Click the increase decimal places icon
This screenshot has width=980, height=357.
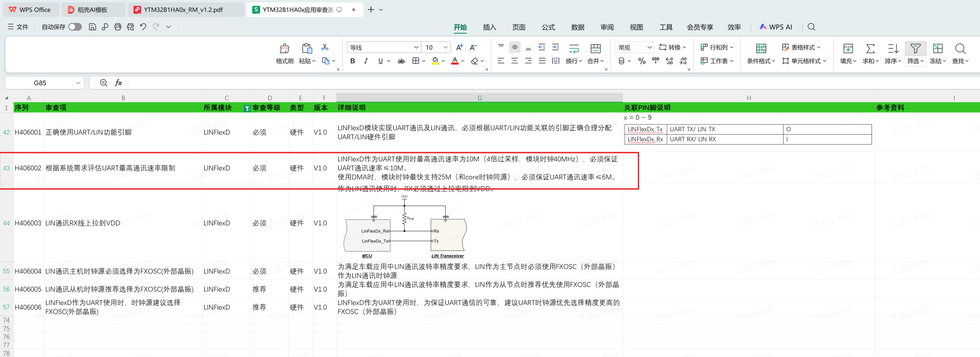(670, 61)
